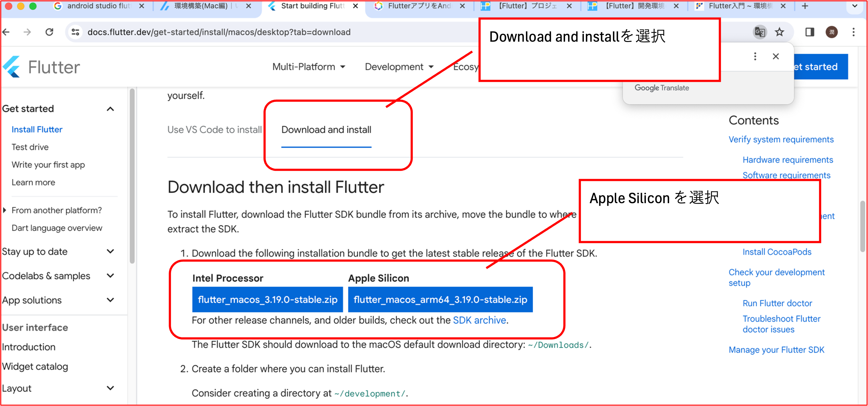868x406 pixels.
Task: Click the Get started blue button
Action: click(x=821, y=67)
